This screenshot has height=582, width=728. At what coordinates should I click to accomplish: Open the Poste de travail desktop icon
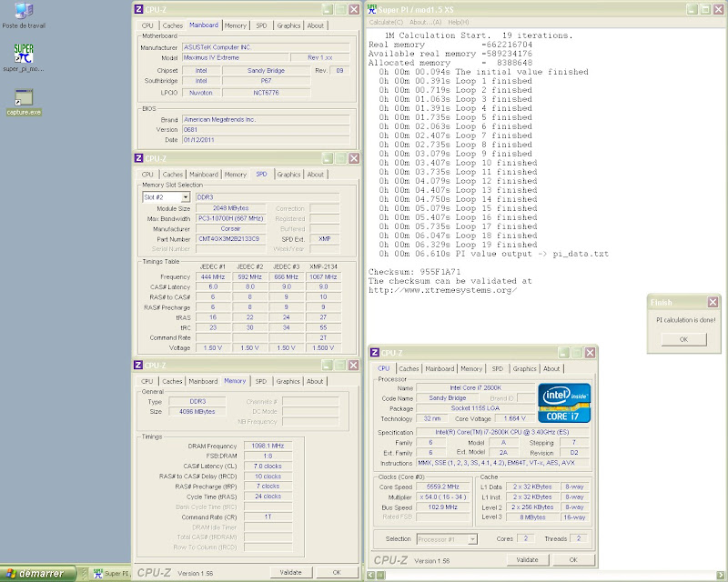click(x=25, y=13)
